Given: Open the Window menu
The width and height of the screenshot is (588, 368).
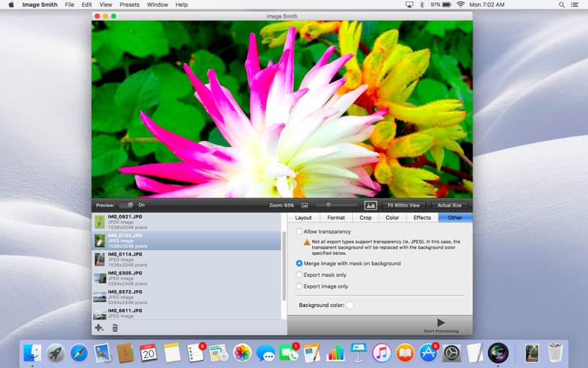Looking at the screenshot, I should [x=157, y=5].
